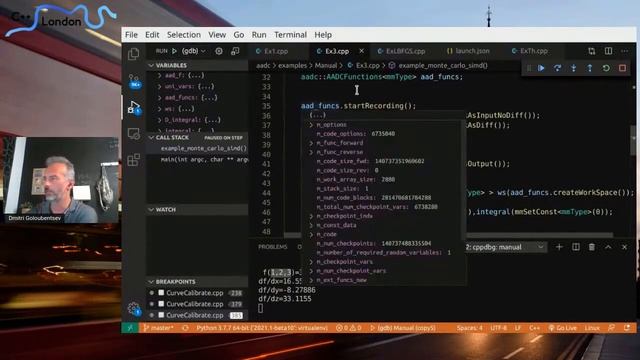Select example_monte_carlo_simd() stack frame
Image resolution: width=640 pixels, height=360 pixels.
pyautogui.click(x=198, y=149)
